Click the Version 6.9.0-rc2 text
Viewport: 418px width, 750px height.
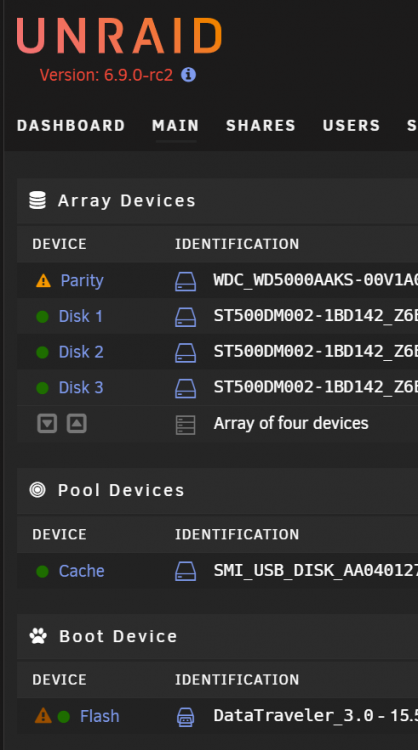coord(106,75)
